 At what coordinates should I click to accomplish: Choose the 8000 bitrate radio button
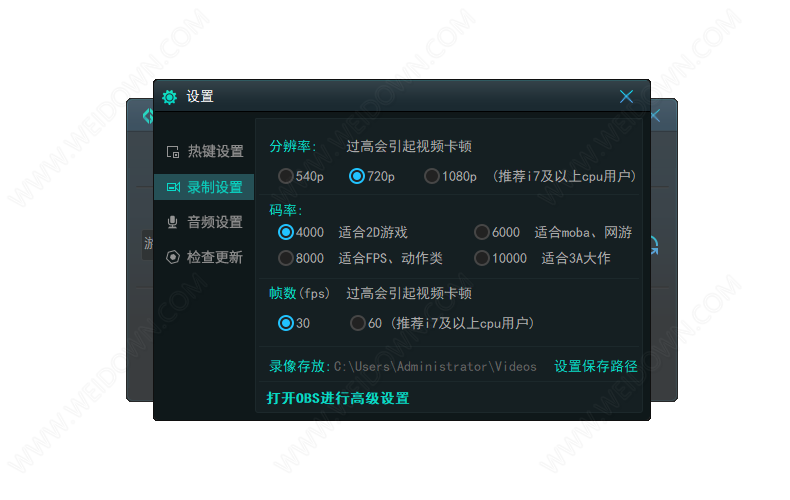click(286, 259)
